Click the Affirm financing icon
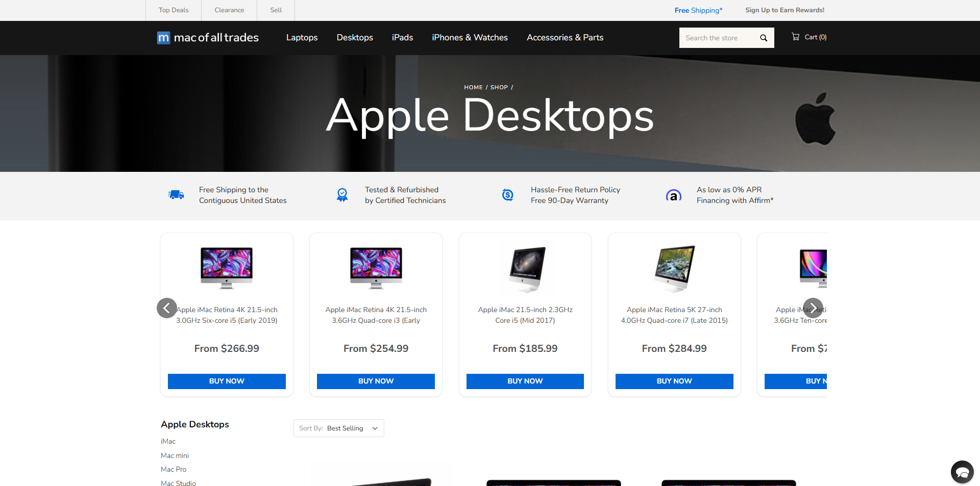Screen dimensions: 980x486 pyautogui.click(x=673, y=195)
